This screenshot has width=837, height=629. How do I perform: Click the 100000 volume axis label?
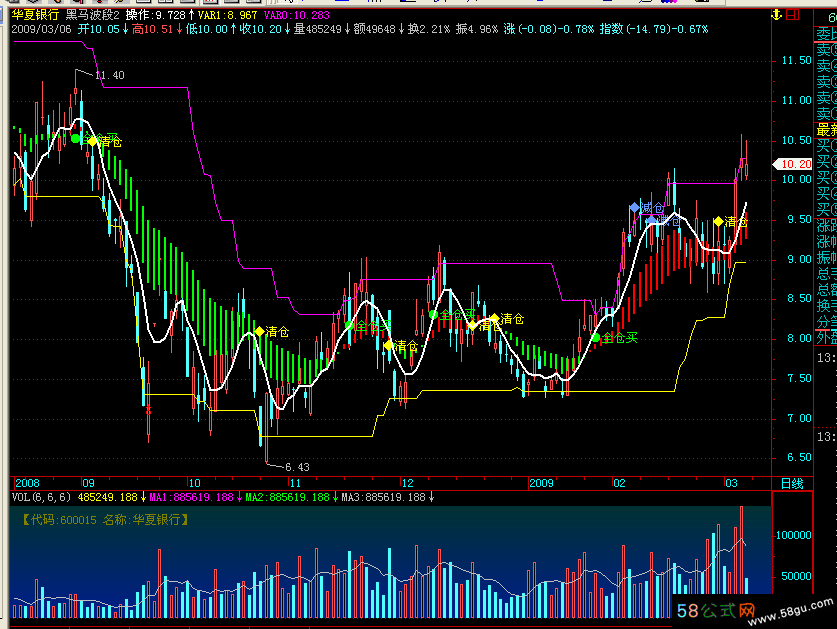coord(793,536)
